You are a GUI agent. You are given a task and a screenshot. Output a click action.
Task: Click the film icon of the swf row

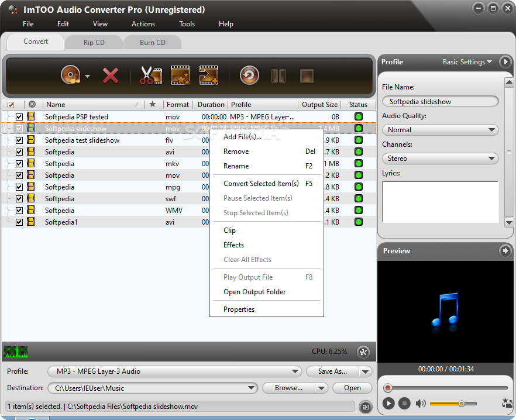[x=31, y=198]
